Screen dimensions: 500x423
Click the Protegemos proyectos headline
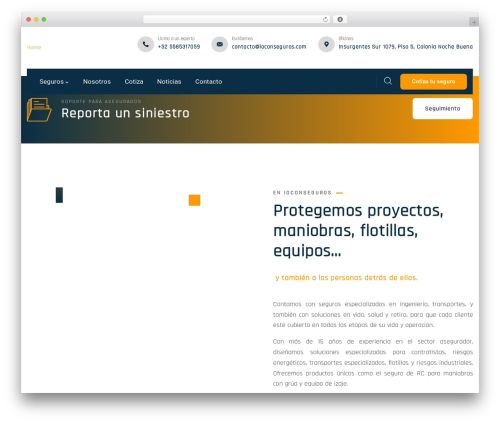tap(358, 230)
